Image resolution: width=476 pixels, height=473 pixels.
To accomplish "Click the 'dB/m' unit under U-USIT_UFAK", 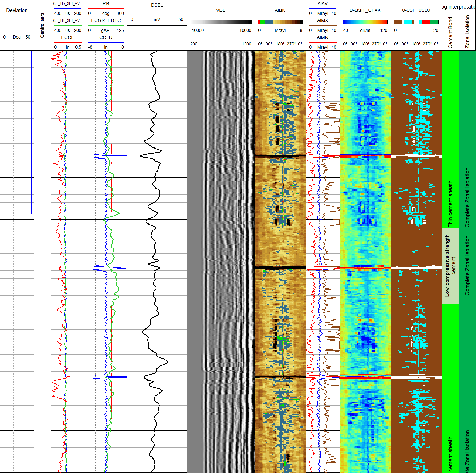I will coord(365,30).
